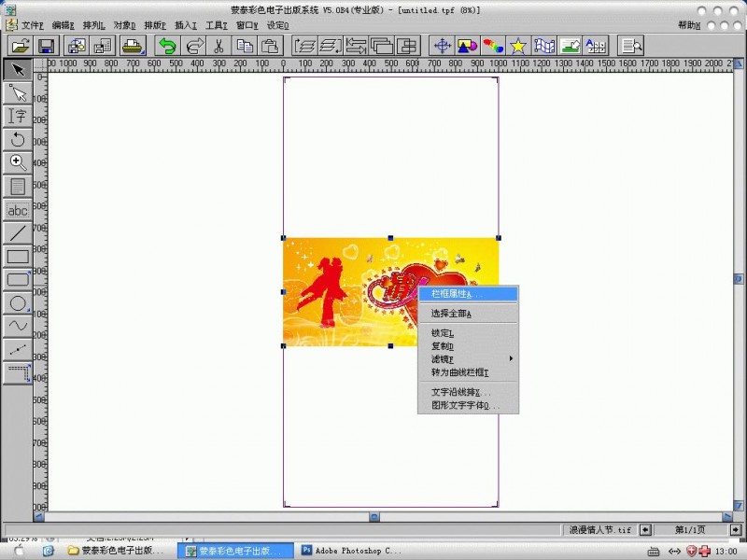Switch to Adobe Photoshop in the taskbar
Image resolution: width=747 pixels, height=560 pixels.
coord(351,551)
